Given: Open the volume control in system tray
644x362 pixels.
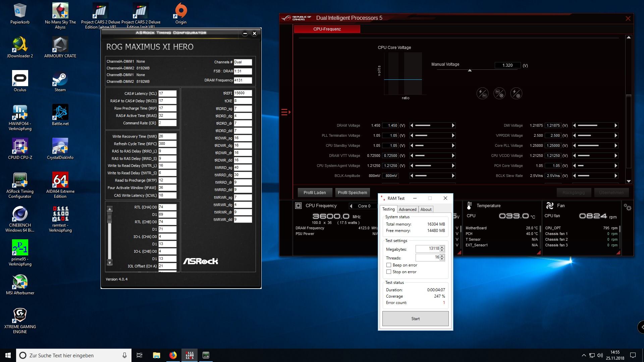Looking at the screenshot, I should tap(600, 355).
